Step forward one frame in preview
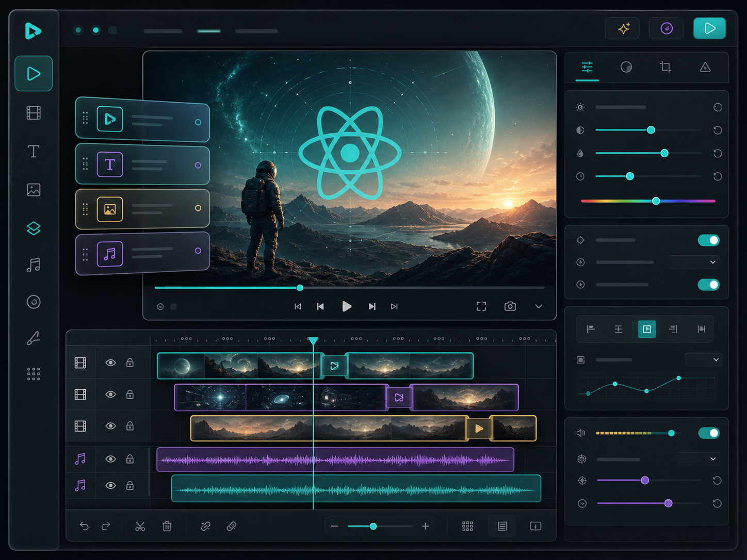This screenshot has width=747, height=560. [x=372, y=306]
